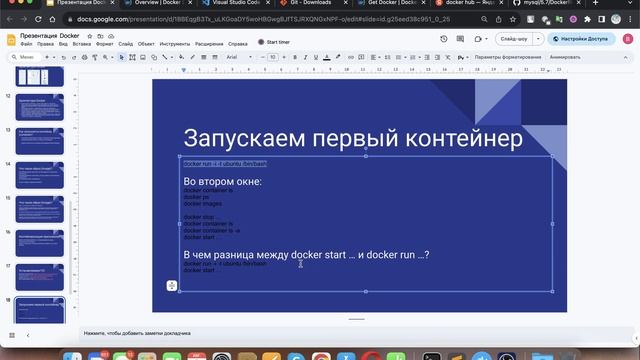Screen dimensions: 640x360
Task: Open the Правка menu
Action: tap(45, 44)
